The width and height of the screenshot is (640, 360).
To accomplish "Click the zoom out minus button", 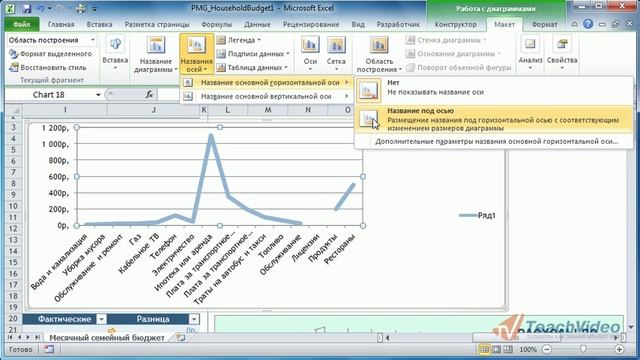I will [x=547, y=349].
